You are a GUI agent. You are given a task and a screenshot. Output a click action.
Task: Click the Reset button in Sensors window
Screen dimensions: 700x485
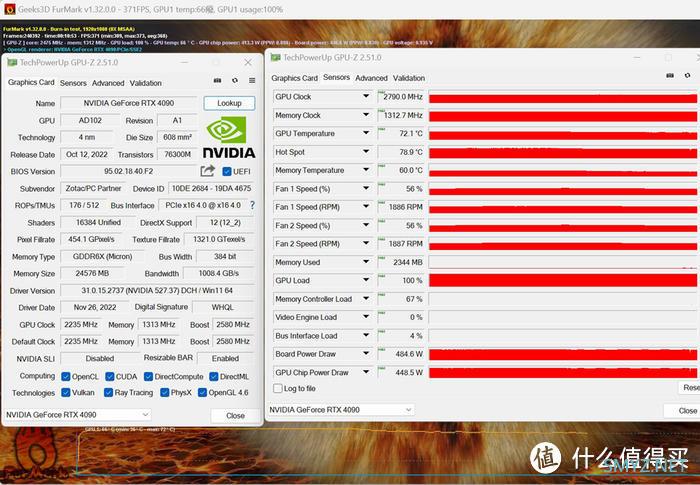pyautogui.click(x=689, y=387)
